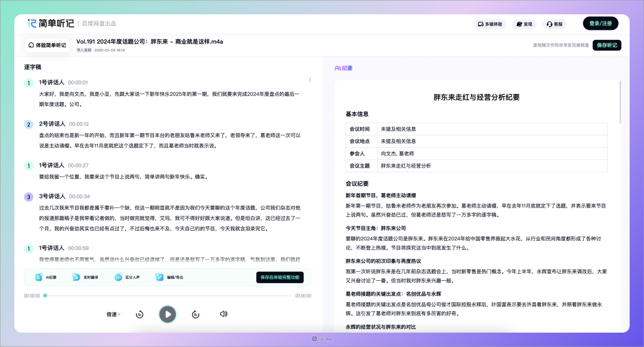644x347 pixels.
Task: Click the 体验简单听记 home button
Action: [47, 45]
